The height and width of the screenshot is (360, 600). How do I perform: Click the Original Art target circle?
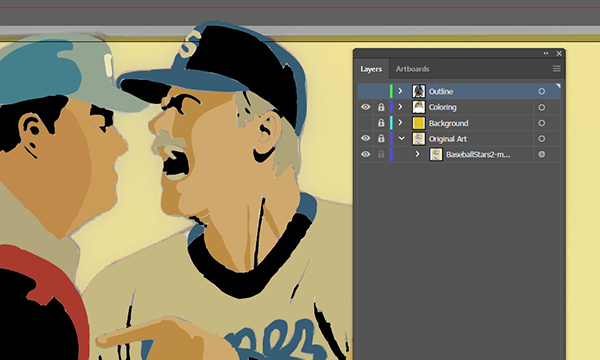click(x=541, y=139)
